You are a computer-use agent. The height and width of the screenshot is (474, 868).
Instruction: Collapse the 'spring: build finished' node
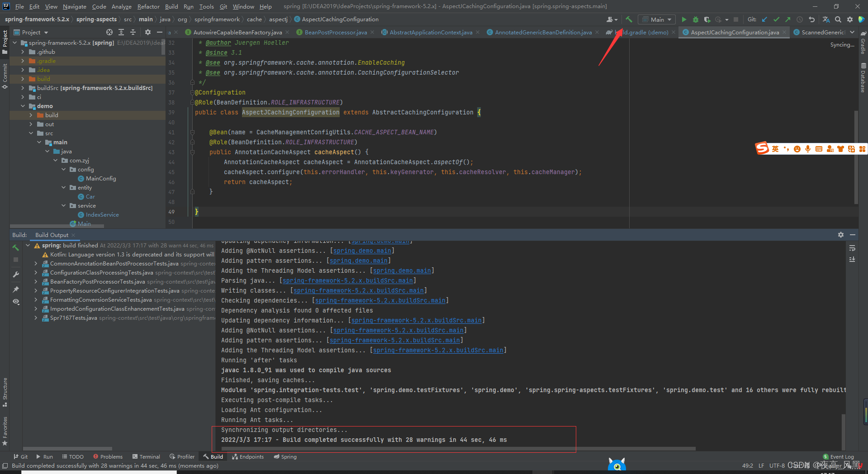click(x=28, y=246)
